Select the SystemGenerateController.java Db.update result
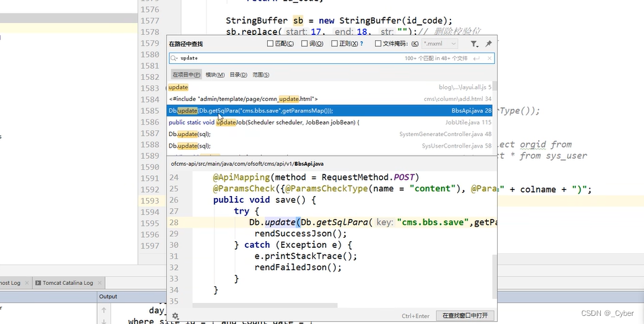 click(330, 134)
